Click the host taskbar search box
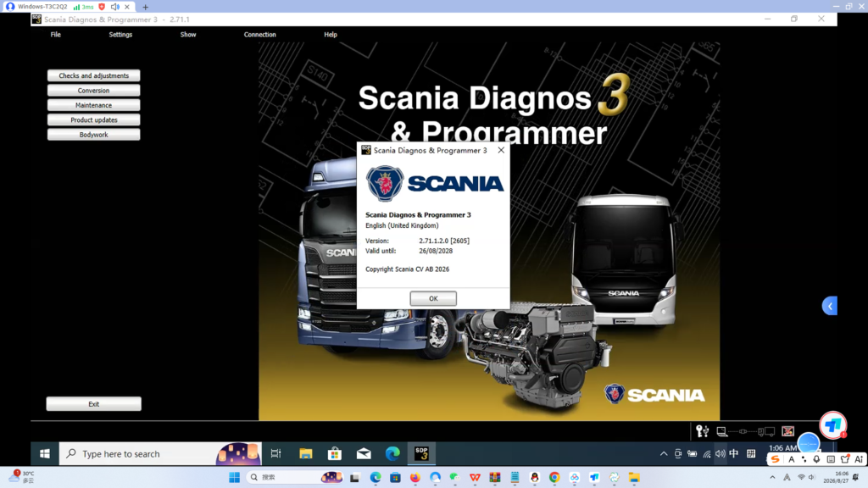868x488 pixels. click(x=294, y=477)
